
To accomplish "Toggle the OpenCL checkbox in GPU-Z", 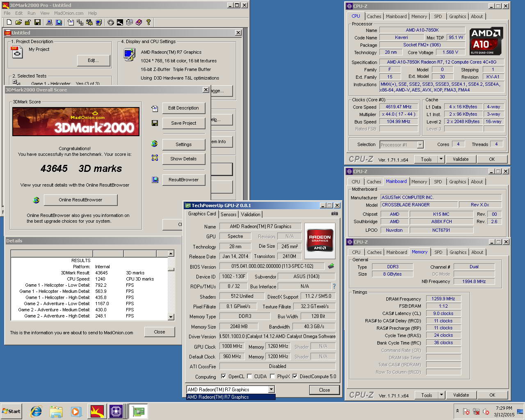I will click(224, 376).
